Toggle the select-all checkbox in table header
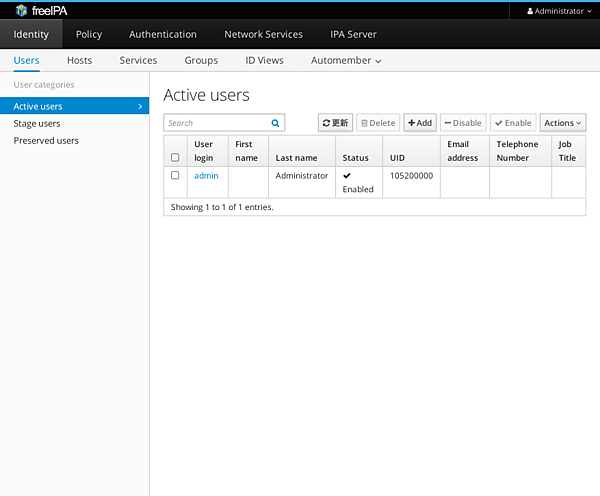Screen dimensions: 600x496 click(x=175, y=158)
